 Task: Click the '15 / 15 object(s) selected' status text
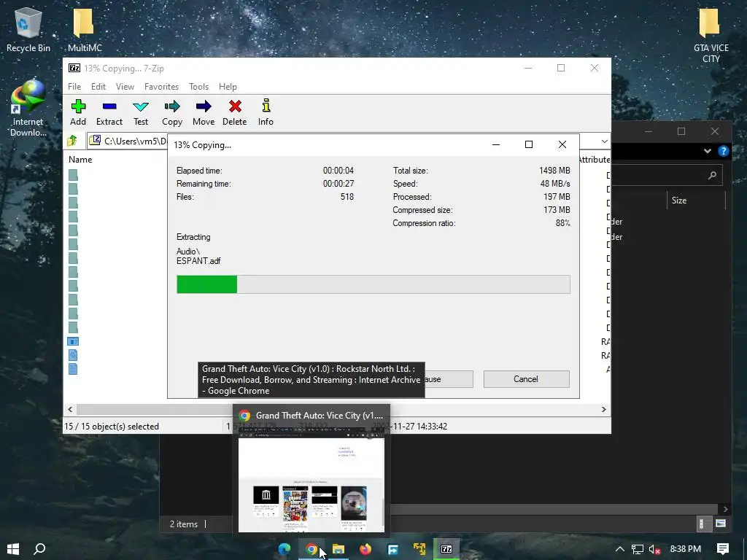click(112, 426)
